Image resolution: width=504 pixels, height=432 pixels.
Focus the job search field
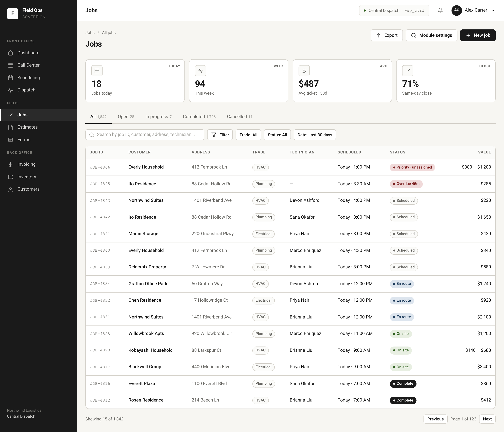pyautogui.click(x=145, y=135)
